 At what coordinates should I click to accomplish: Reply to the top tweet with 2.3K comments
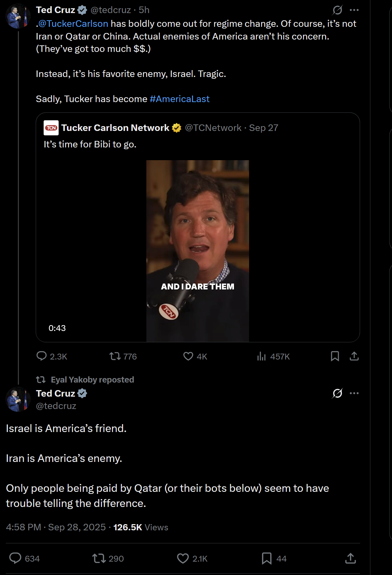(x=42, y=356)
